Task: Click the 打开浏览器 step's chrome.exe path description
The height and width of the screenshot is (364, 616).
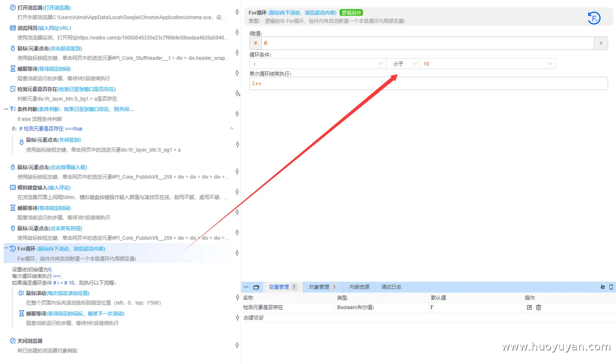Action: pyautogui.click(x=122, y=17)
